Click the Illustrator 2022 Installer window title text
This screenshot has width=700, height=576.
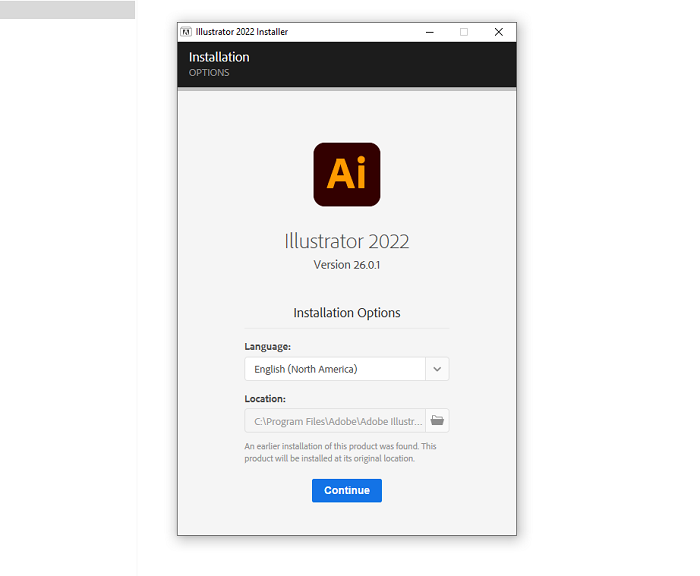click(242, 32)
